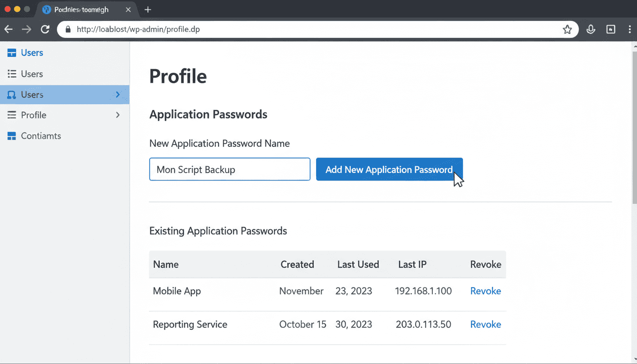Click the October 15 created date cell

tap(303, 325)
